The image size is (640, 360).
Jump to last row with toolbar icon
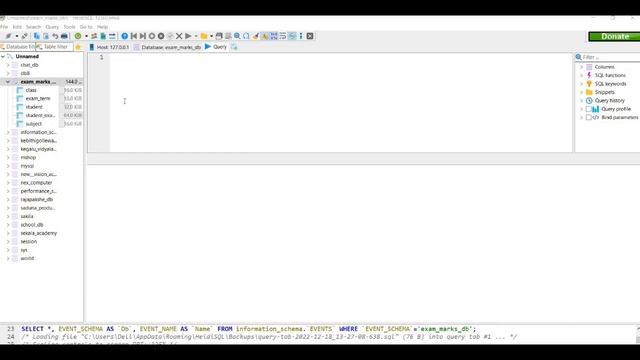[143, 36]
